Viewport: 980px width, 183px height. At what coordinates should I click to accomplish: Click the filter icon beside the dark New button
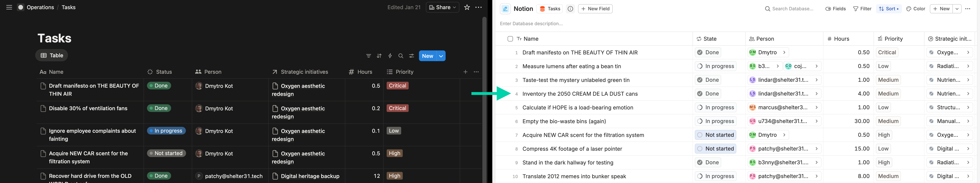(368, 56)
